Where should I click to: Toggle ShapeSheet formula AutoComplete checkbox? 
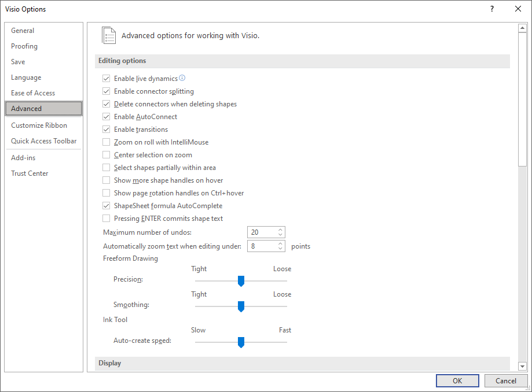coord(106,206)
